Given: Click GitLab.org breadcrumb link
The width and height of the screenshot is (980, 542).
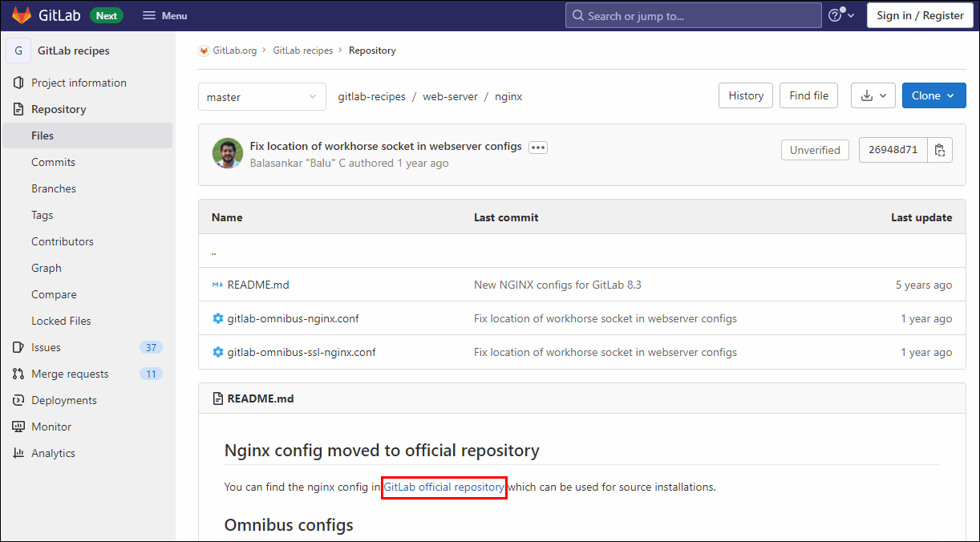Looking at the screenshot, I should tap(234, 51).
